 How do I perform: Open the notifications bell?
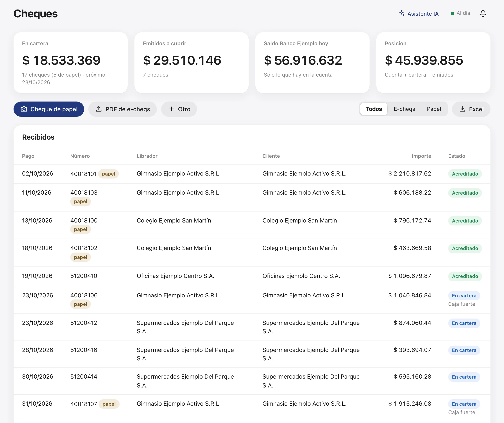tap(483, 14)
